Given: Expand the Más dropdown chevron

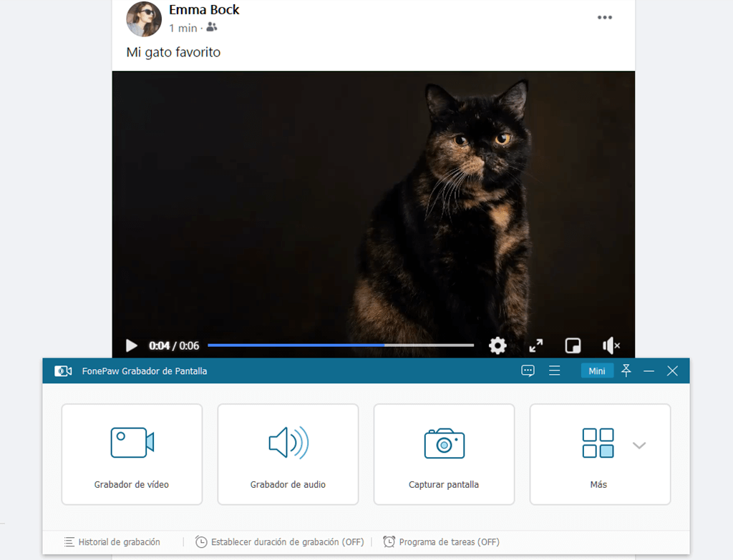Looking at the screenshot, I should click(639, 445).
